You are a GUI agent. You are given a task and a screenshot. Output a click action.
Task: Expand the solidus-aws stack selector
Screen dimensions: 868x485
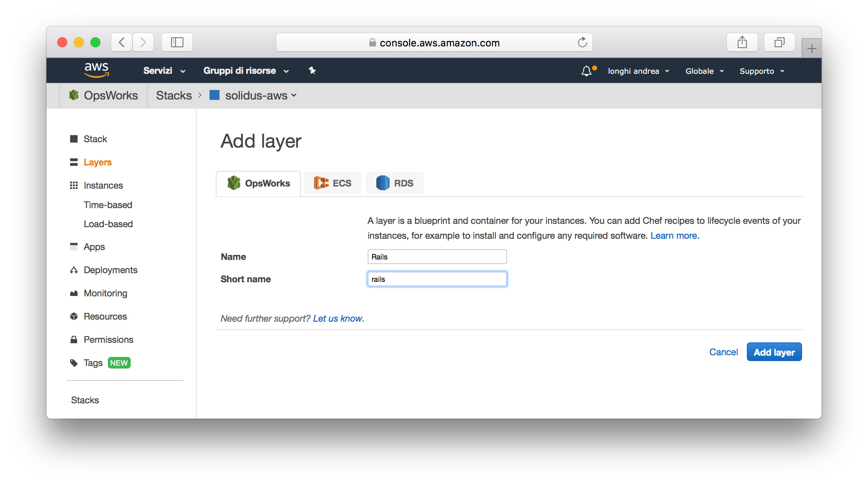261,96
